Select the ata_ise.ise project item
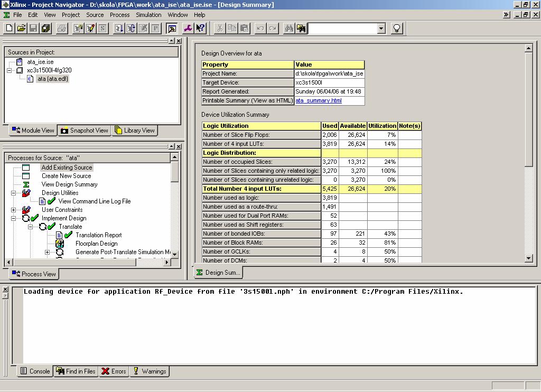Screen dimensions: 541x392 (x=40, y=62)
